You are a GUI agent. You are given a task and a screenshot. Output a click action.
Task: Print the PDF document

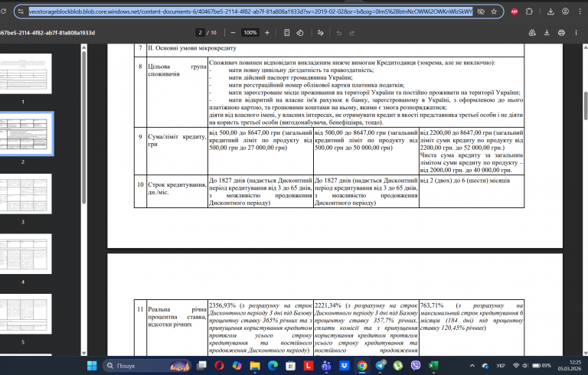[561, 33]
